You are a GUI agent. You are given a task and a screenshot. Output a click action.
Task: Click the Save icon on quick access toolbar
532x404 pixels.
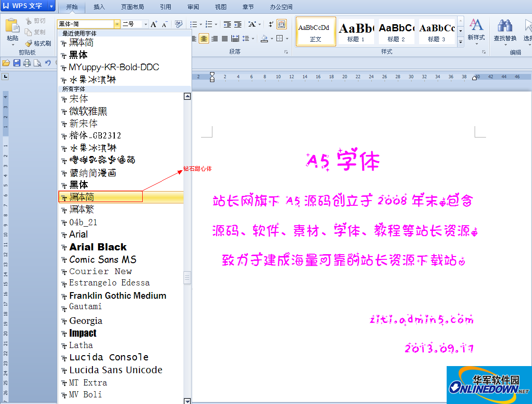pos(17,63)
